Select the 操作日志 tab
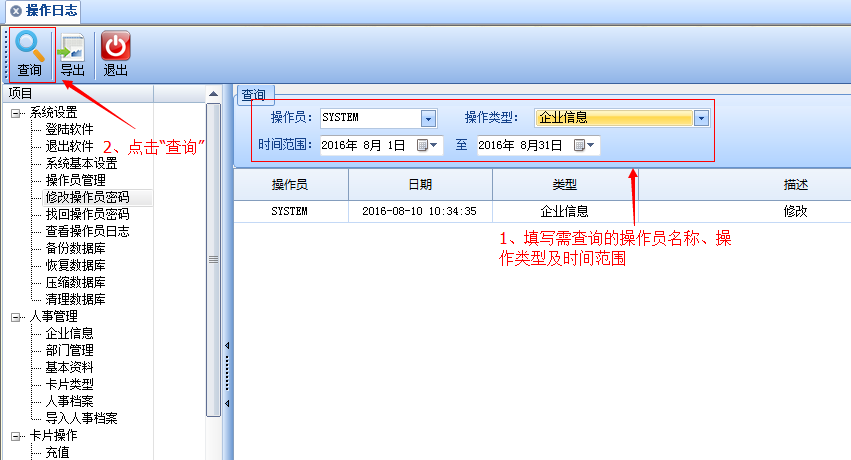Image resolution: width=851 pixels, height=460 pixels. (52, 11)
